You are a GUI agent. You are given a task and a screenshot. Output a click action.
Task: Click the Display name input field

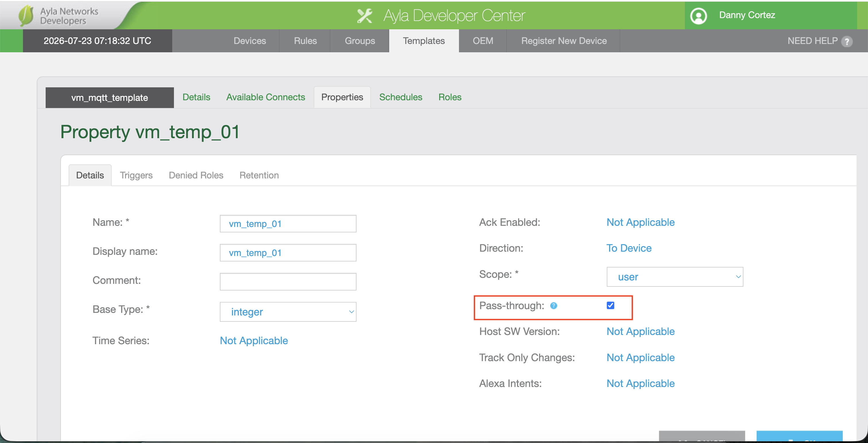tap(288, 253)
